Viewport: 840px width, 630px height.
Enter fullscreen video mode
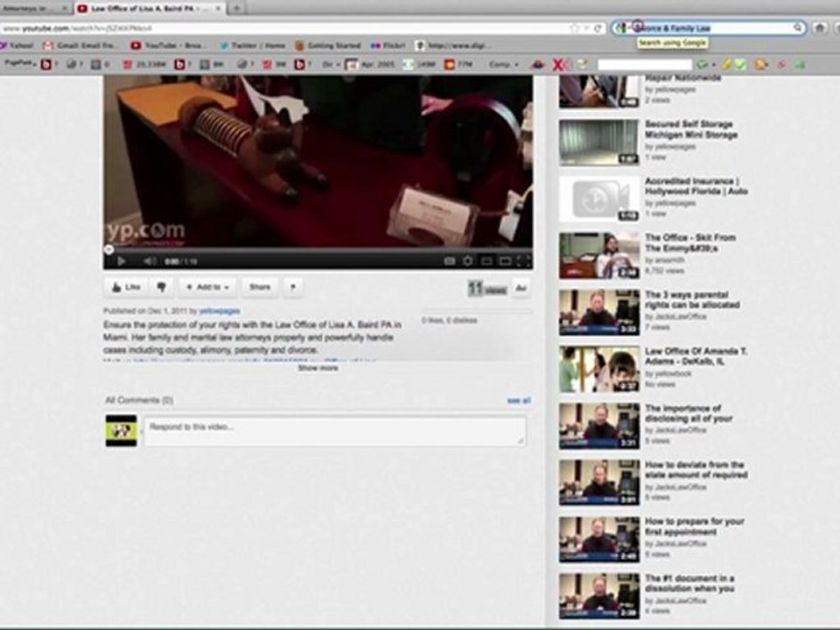click(x=523, y=261)
